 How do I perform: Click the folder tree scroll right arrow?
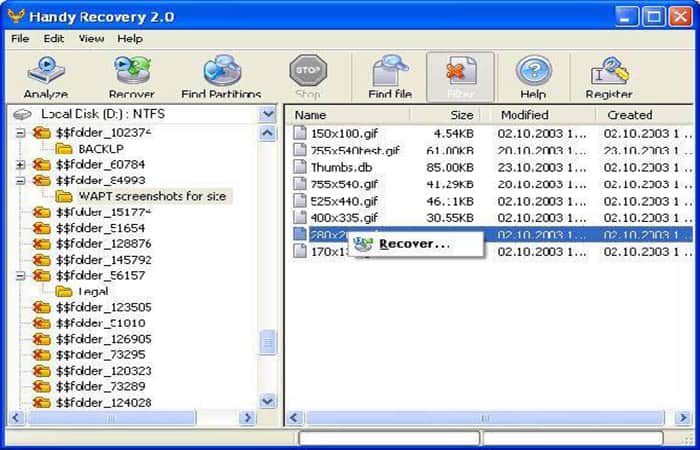click(x=246, y=418)
